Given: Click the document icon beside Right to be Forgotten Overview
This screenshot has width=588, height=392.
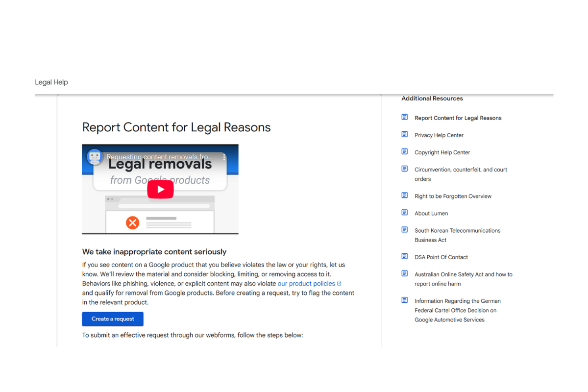Looking at the screenshot, I should coord(405,196).
